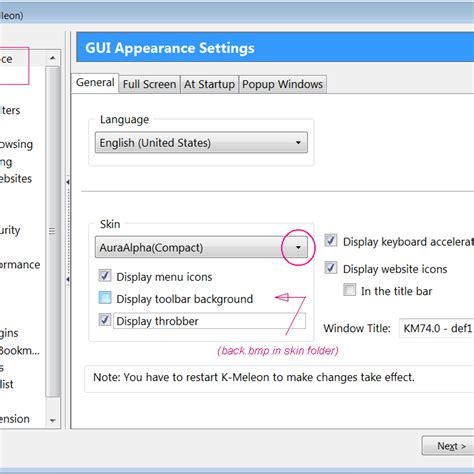474x474 pixels.
Task: Open the Full Screen tab
Action: click(149, 84)
